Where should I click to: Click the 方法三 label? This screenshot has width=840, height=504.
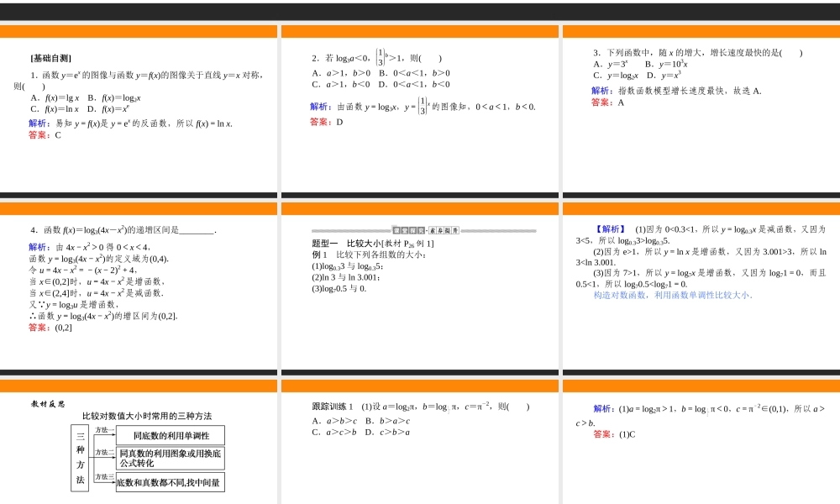tap(104, 476)
